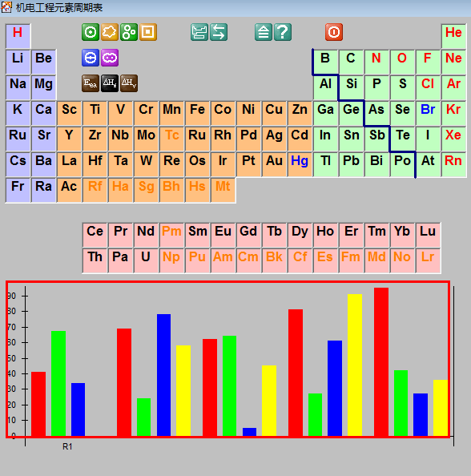This screenshot has width=471, height=476.
Task: Select the H hydrogen element cell
Action: coord(18,36)
